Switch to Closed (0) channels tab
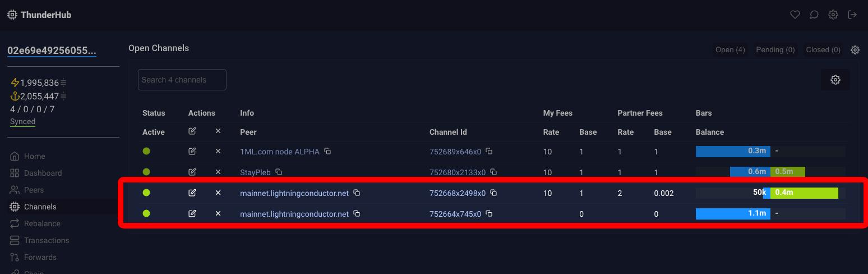This screenshot has width=868, height=274. (x=823, y=50)
